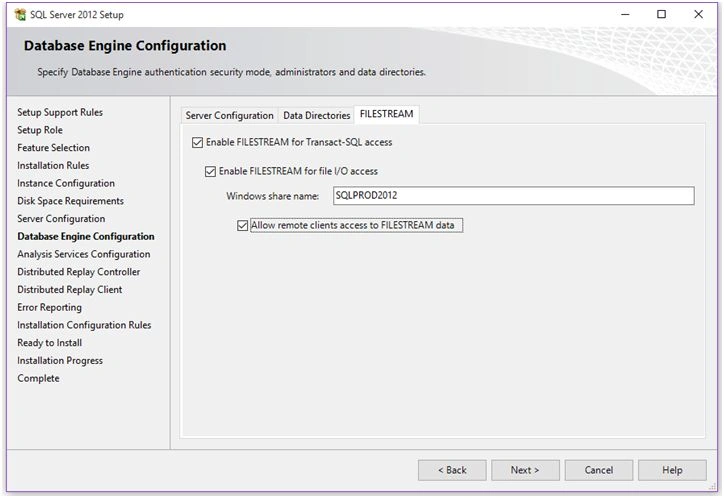
Task: Click the window resize grip corner
Action: tap(712, 487)
